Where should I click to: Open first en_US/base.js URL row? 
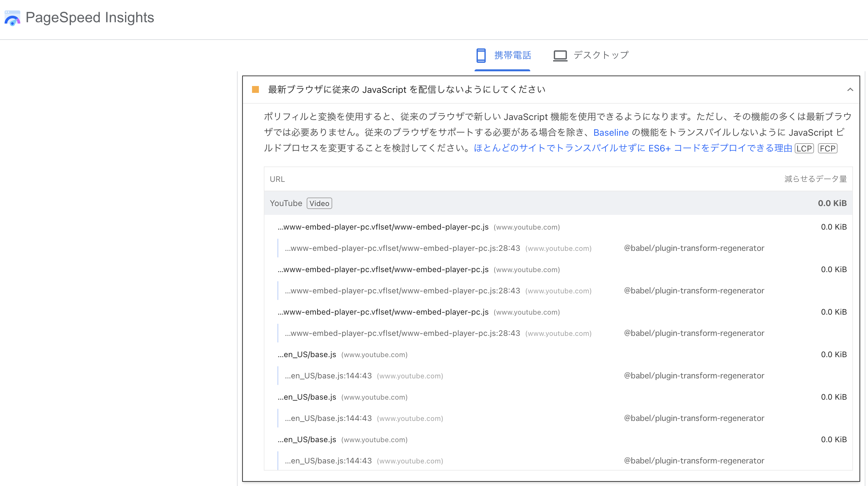point(307,354)
